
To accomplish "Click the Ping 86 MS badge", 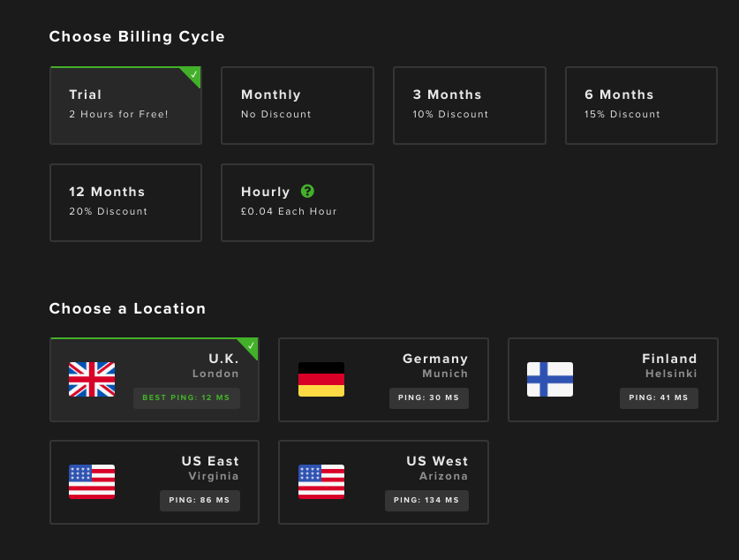I will [x=200, y=500].
